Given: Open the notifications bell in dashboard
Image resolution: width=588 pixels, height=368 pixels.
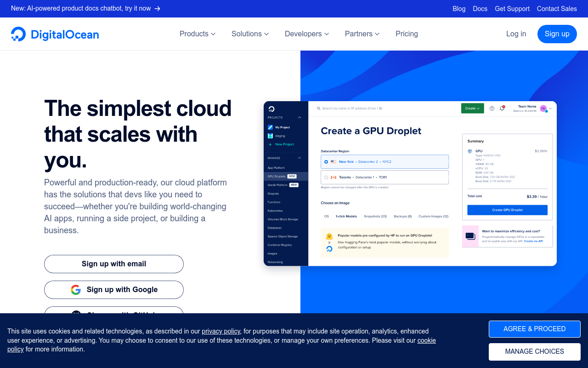Looking at the screenshot, I should click(502, 109).
